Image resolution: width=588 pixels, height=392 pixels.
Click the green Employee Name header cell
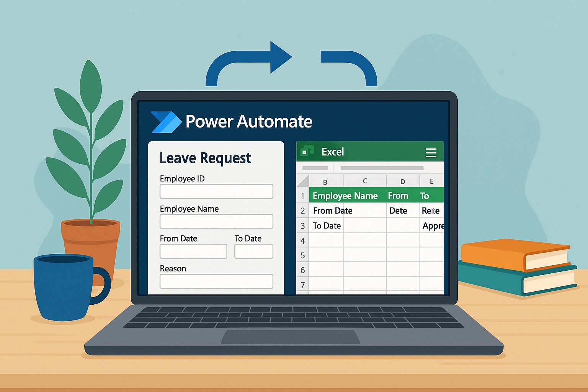click(x=345, y=196)
